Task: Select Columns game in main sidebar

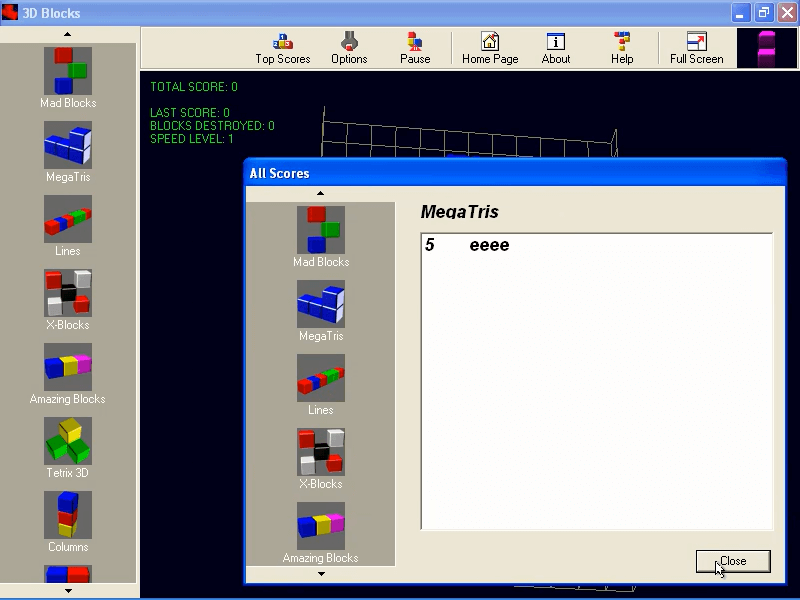Action: (x=68, y=521)
